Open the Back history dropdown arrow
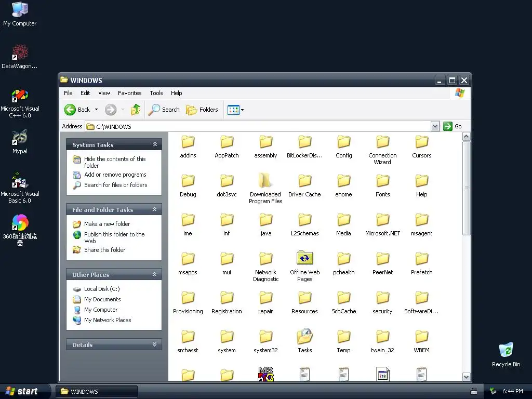The image size is (532, 399). 96,110
